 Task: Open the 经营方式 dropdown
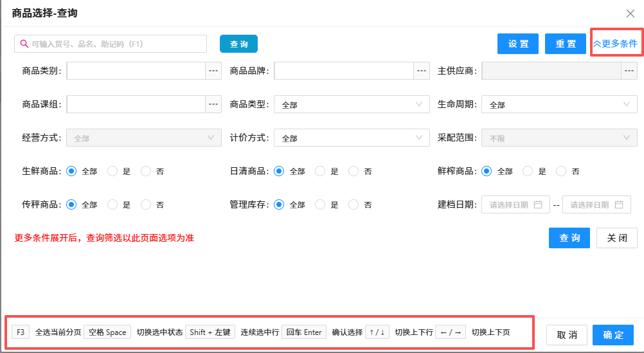pyautogui.click(x=144, y=138)
